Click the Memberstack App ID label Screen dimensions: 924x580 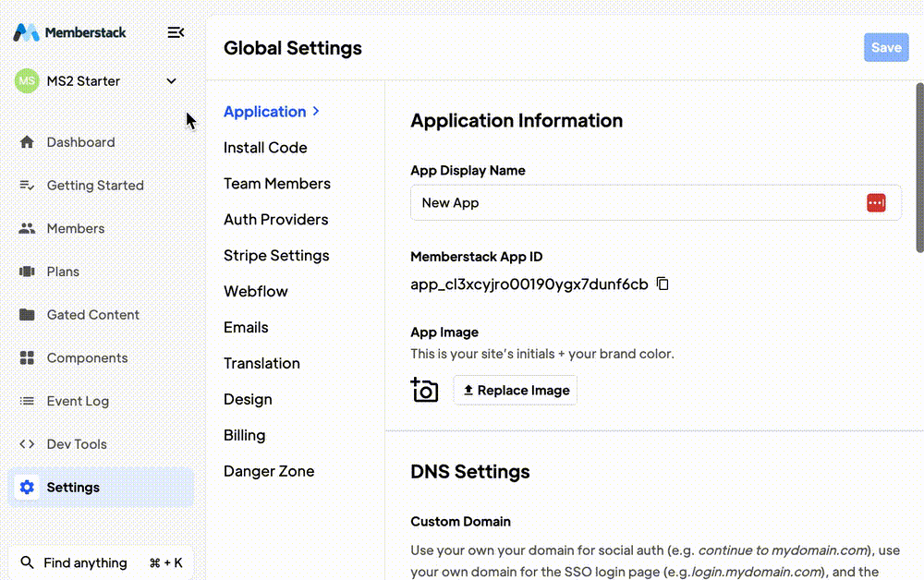click(476, 257)
